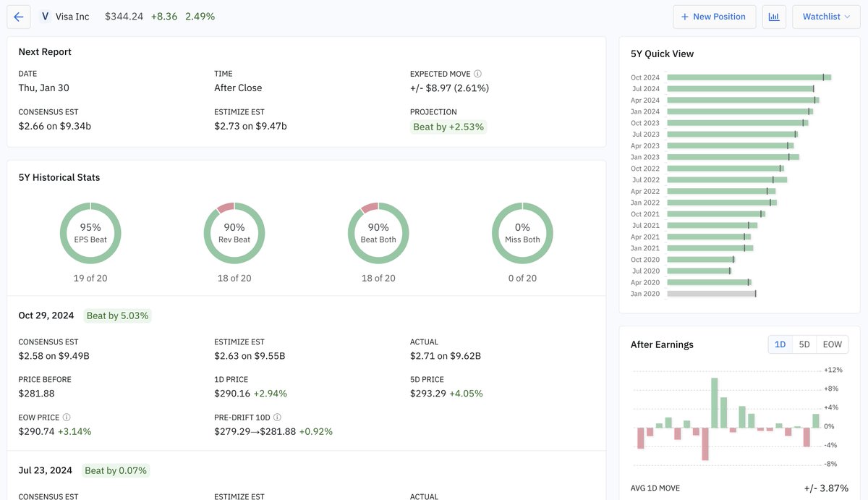Viewport: 868px width, 500px height.
Task: Open the Watchlist dropdown
Action: 825,16
